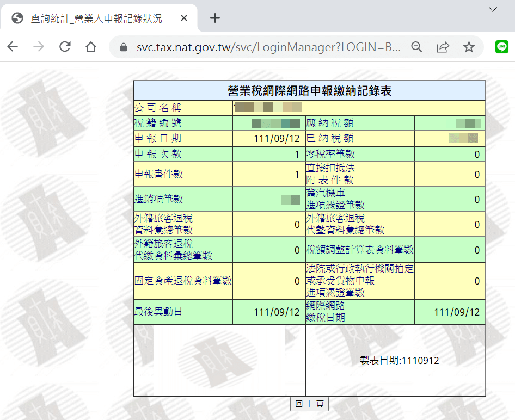Click the 應納稅額 label
Screen dimensions: 515x420
tap(330, 123)
